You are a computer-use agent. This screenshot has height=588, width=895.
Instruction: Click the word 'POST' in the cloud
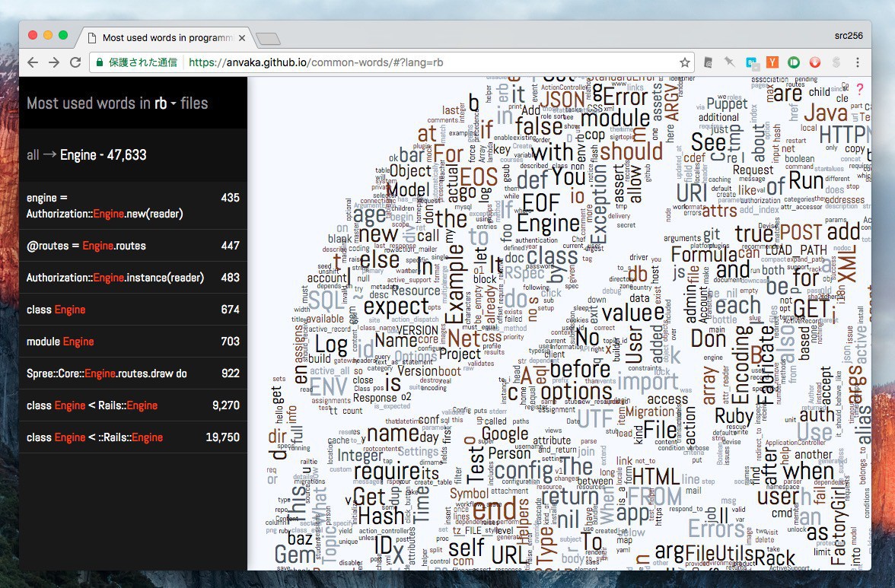point(801,232)
